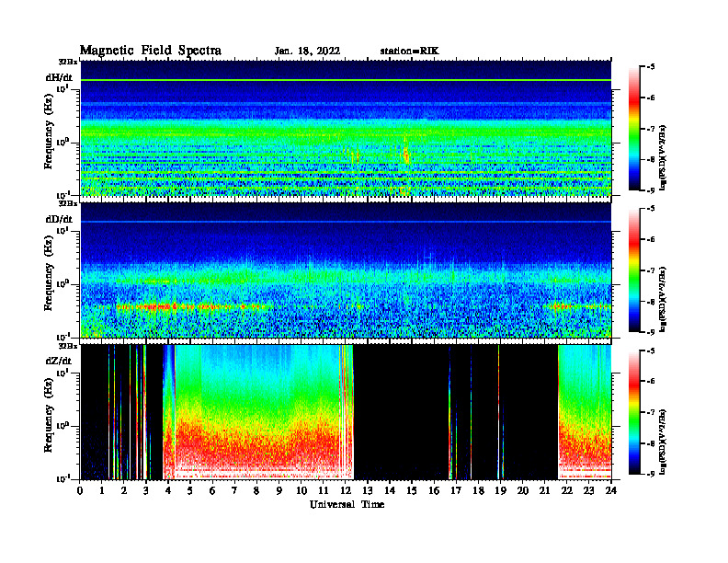Click the hour 17 tick label
The height and width of the screenshot is (563, 728).
click(456, 491)
